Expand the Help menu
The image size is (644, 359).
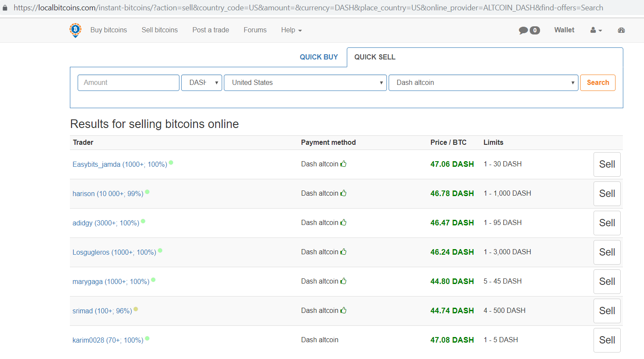(x=292, y=30)
